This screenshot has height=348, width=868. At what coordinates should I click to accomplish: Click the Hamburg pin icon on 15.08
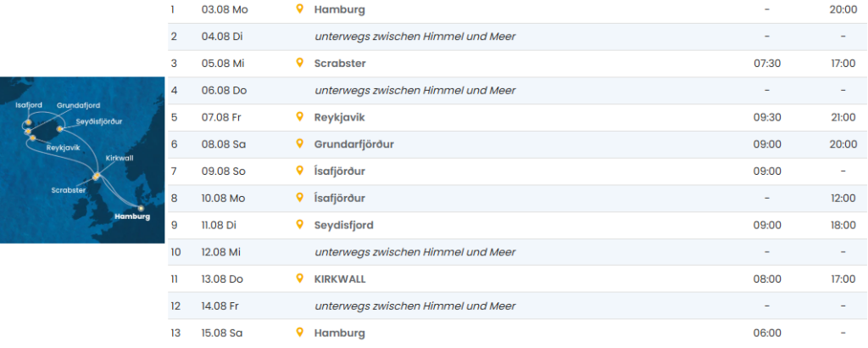[299, 333]
